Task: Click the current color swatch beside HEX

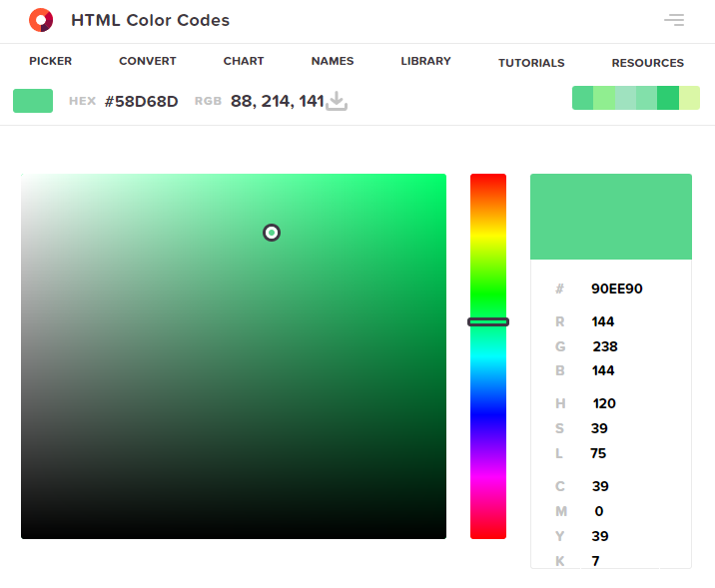Action: (33, 101)
